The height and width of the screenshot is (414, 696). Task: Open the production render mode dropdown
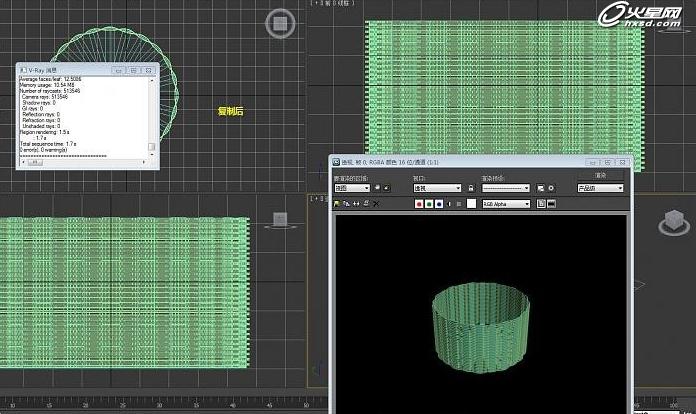(600, 187)
